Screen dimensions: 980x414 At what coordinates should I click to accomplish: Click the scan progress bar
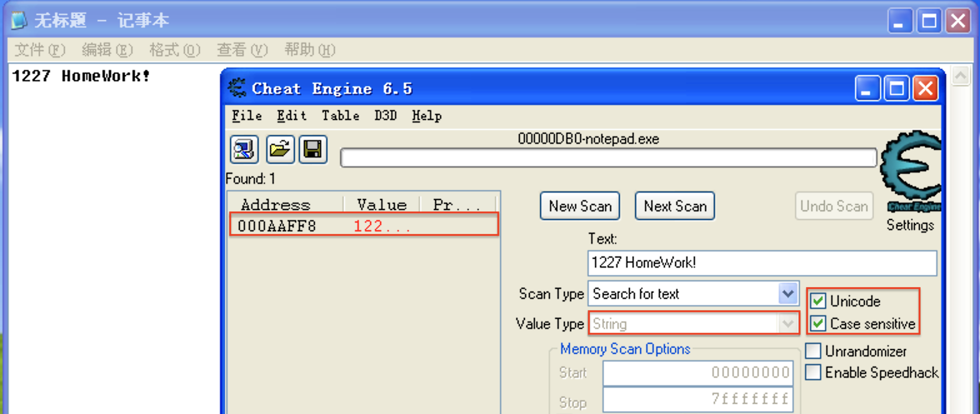[608, 158]
